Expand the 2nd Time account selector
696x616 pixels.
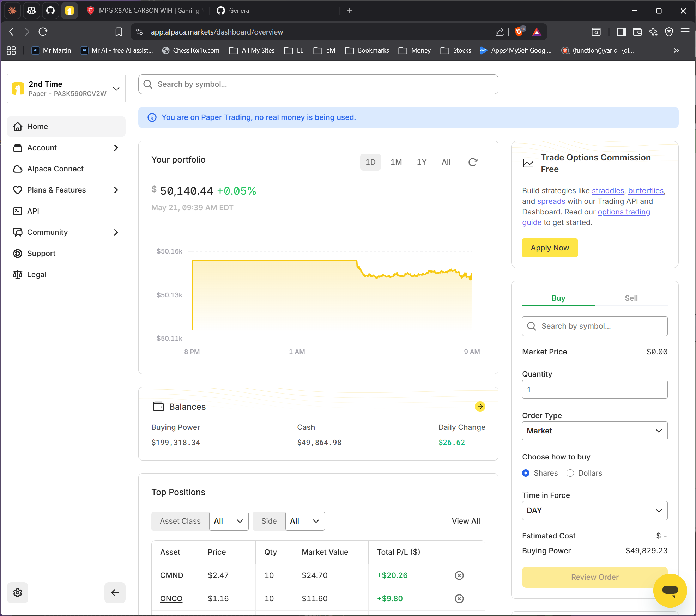pyautogui.click(x=66, y=89)
